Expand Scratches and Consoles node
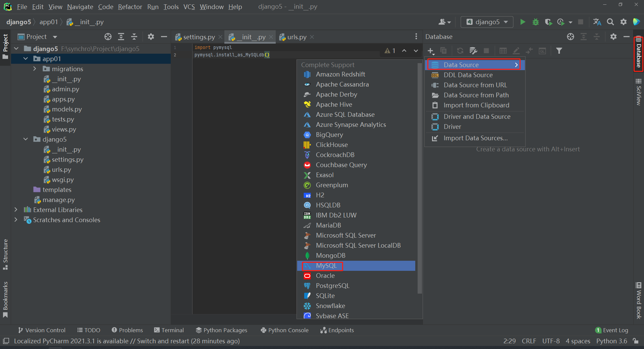This screenshot has height=349, width=644. pos(16,220)
